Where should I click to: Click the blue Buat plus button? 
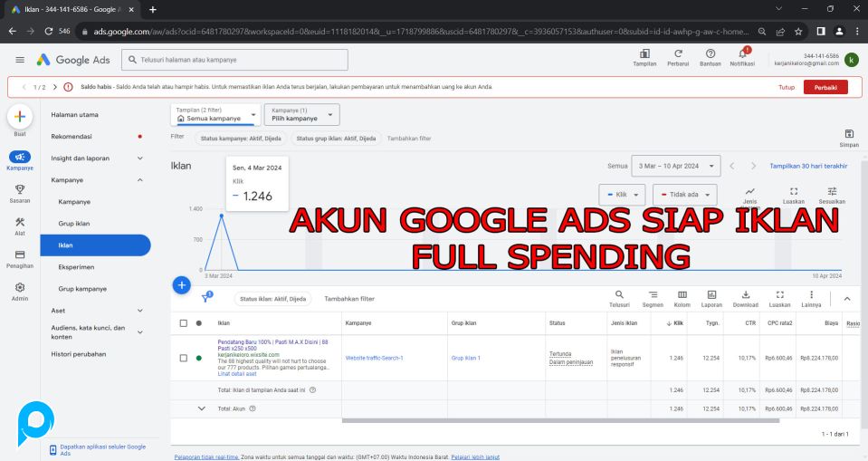[x=20, y=117]
